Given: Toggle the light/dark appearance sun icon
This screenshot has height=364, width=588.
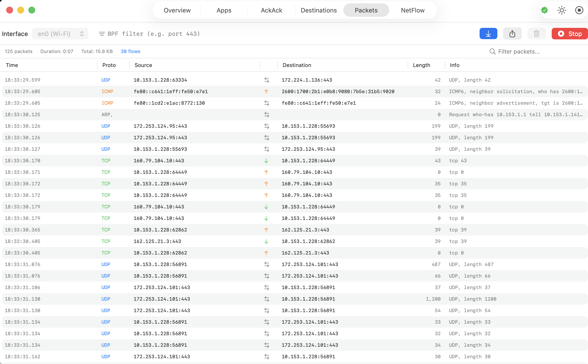Looking at the screenshot, I should click(x=562, y=10).
